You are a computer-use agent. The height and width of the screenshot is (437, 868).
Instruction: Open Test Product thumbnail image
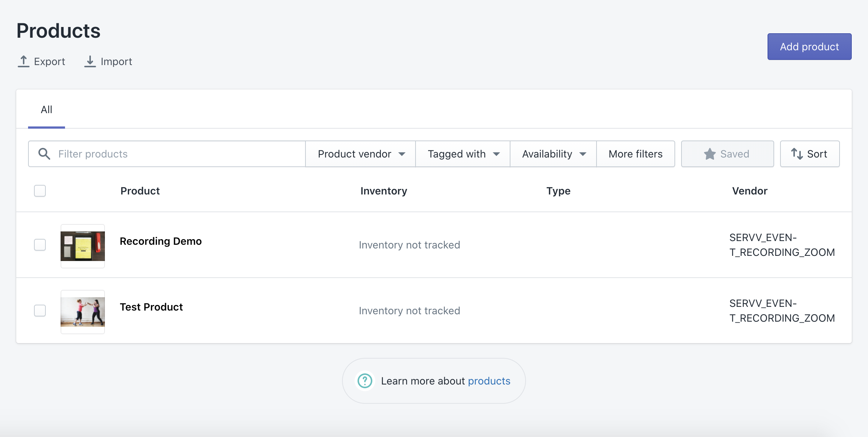click(x=83, y=312)
